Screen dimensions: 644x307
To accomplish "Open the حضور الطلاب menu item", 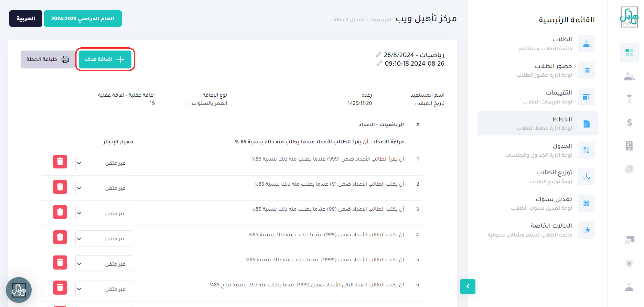I will coord(538,70).
